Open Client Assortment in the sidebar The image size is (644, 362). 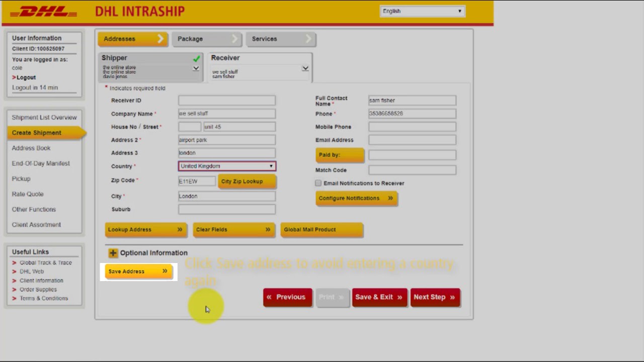coord(36,225)
